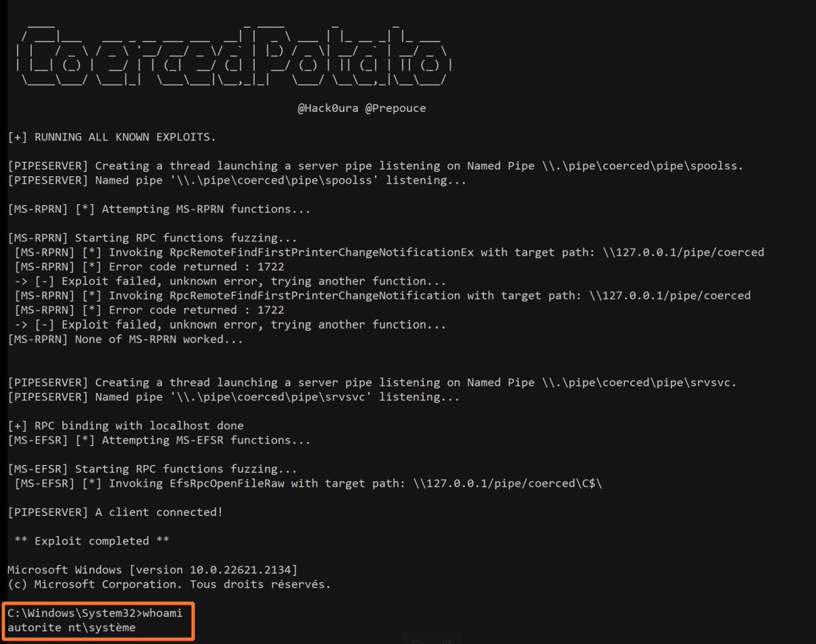Image resolution: width=816 pixels, height=644 pixels.
Task: Click the EfsRpcOpenFileRaw invocation line
Action: 308,484
